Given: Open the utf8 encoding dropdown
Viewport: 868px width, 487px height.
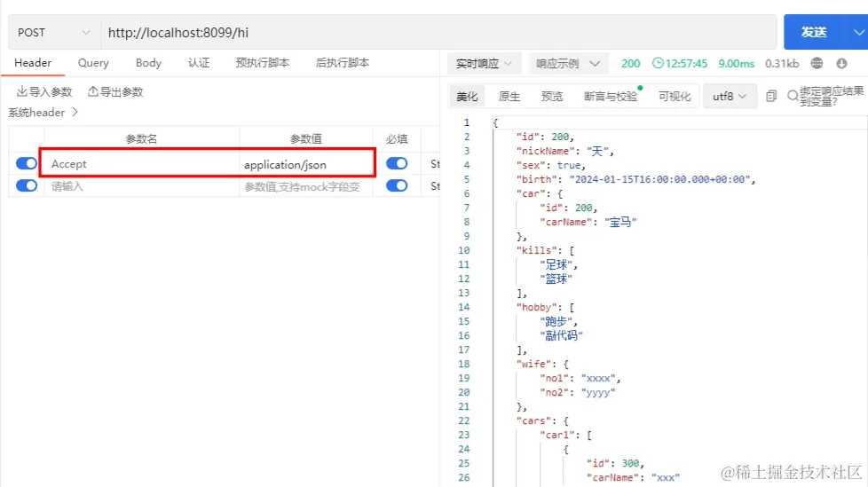Looking at the screenshot, I should 729,97.
